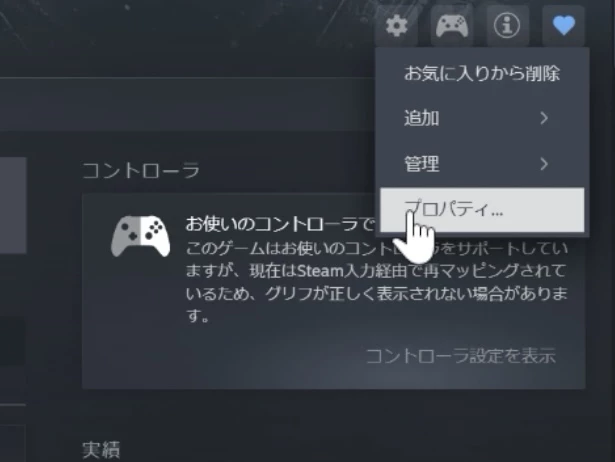Open the game info circle icon
The width and height of the screenshot is (615, 462).
pyautogui.click(x=508, y=26)
